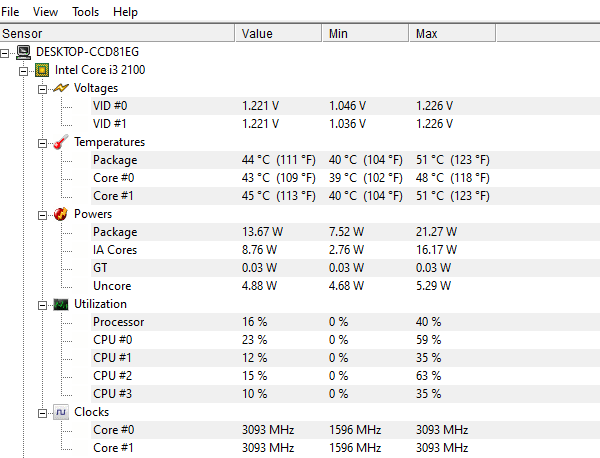
Task: Collapse the Clocks section
Action: point(42,413)
